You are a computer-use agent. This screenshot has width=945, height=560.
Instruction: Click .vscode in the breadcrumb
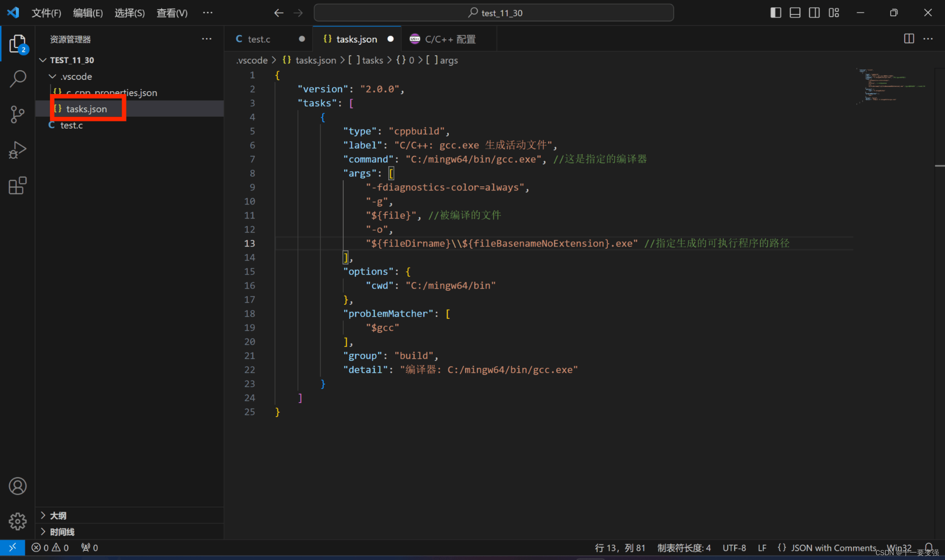252,60
